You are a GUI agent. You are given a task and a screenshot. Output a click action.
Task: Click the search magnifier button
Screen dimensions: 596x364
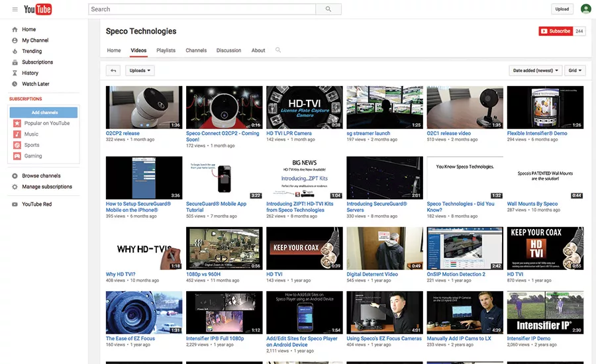click(x=328, y=9)
